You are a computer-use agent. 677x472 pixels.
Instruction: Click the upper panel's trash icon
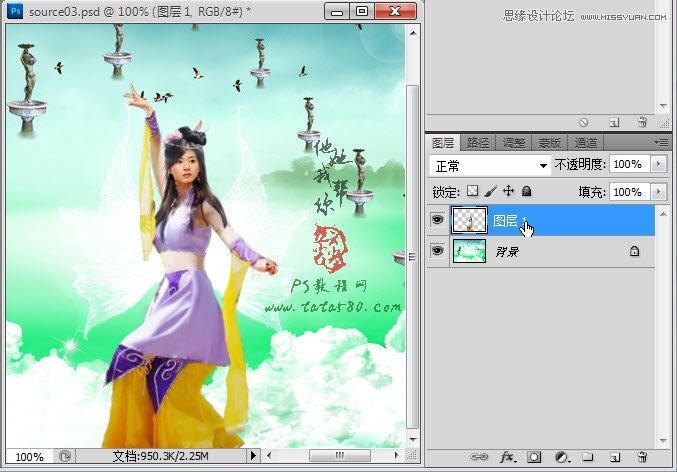pyautogui.click(x=642, y=122)
